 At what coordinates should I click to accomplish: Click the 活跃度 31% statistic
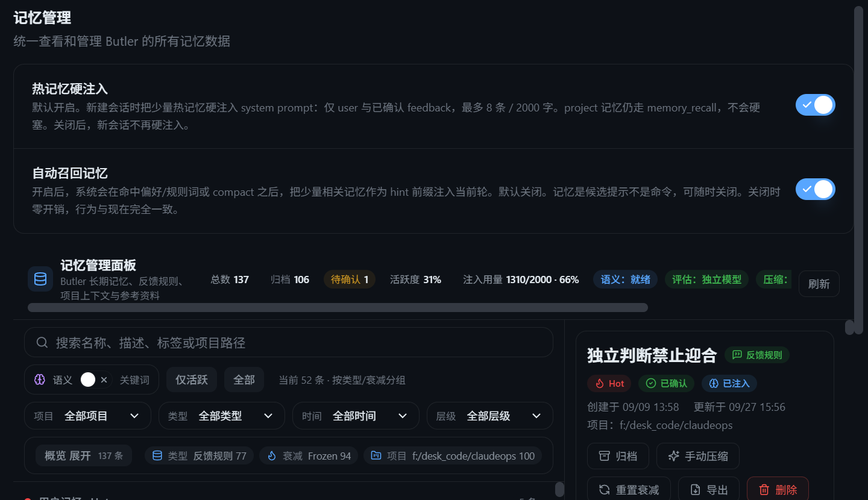415,280
